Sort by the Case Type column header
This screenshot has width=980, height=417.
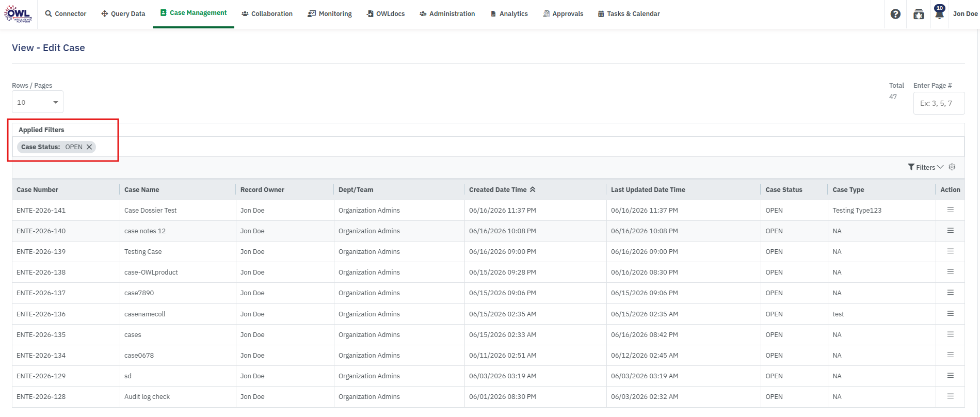point(848,190)
